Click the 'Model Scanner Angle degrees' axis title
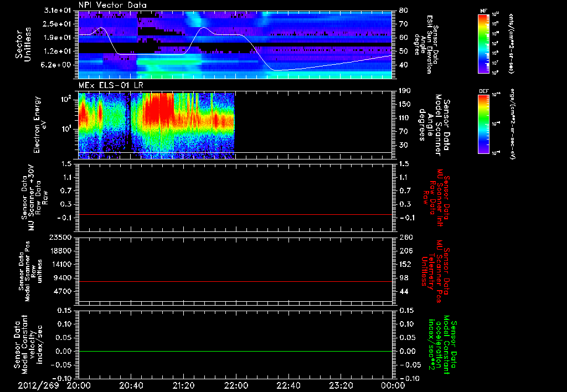Image resolution: width=567 pixels, height=392 pixels. point(434,125)
